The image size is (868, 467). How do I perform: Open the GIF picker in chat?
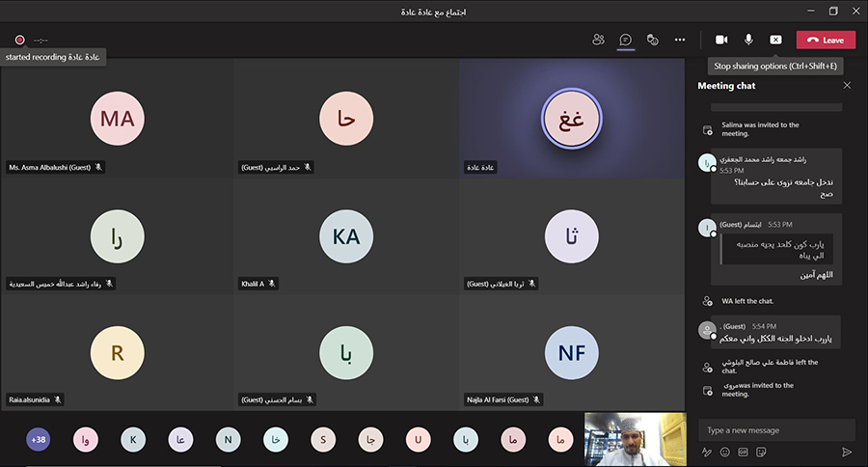point(743,452)
